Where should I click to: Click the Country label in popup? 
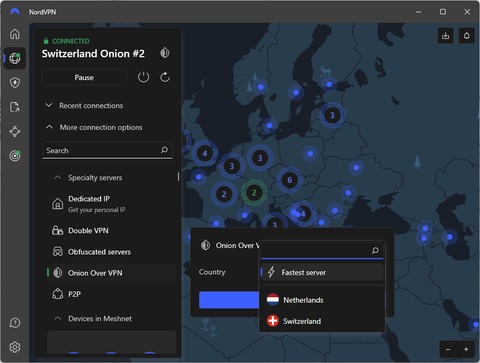coord(212,272)
